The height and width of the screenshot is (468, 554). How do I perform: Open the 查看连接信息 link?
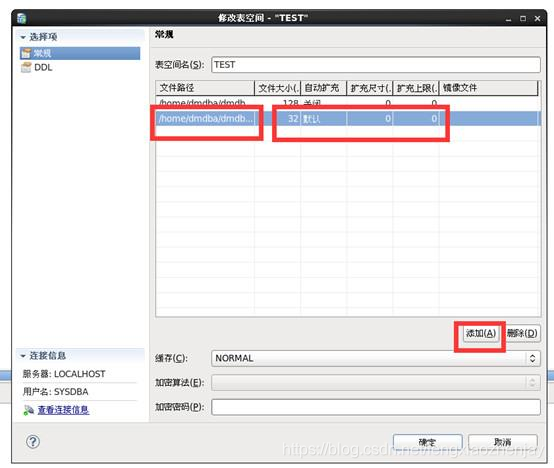(63, 410)
